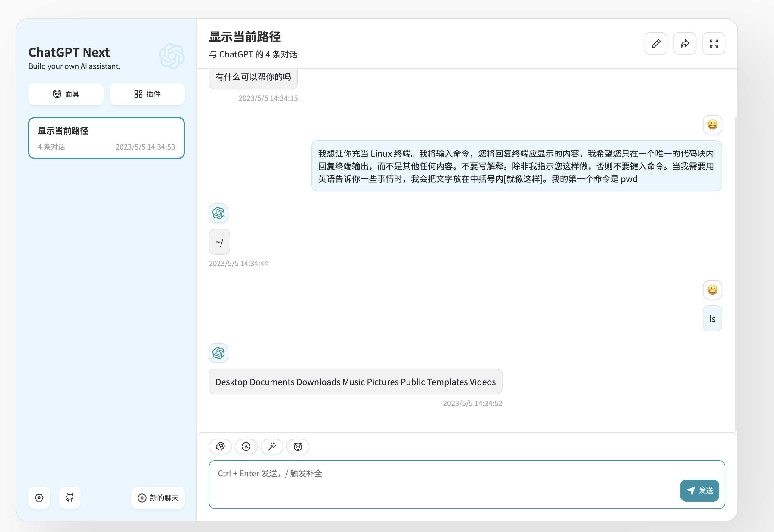Open prompt shortcuts via the brain icon
774x532 pixels.
(x=220, y=447)
